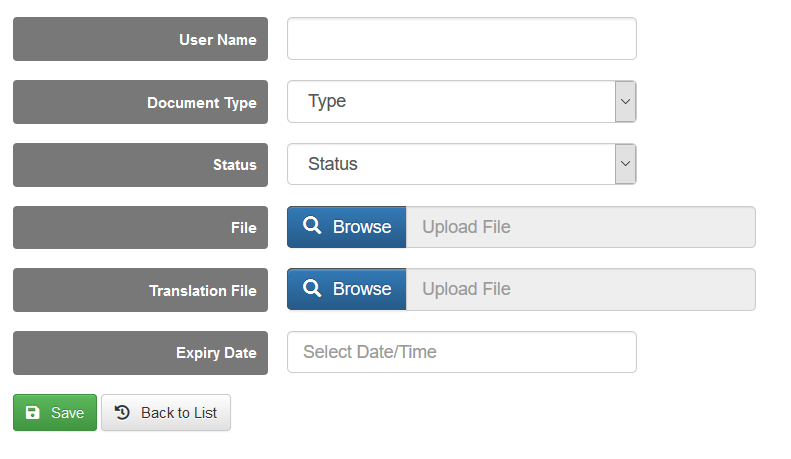Expand the Document Type dropdown arrow
The width and height of the screenshot is (791, 459).
coord(625,102)
